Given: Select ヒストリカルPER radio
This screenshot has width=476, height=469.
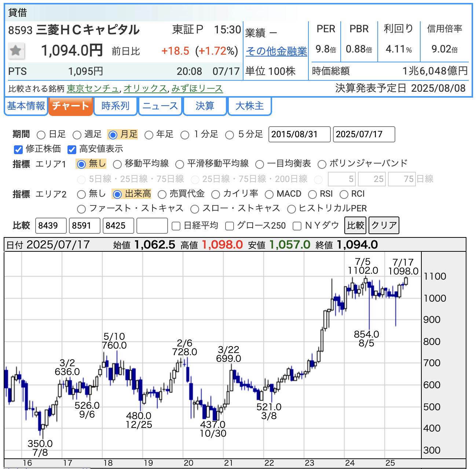Looking at the screenshot, I should pyautogui.click(x=291, y=209).
